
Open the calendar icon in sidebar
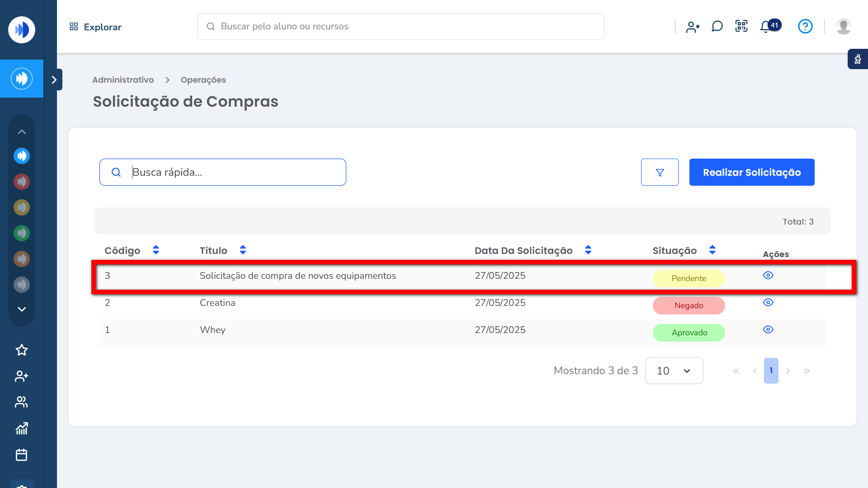[22, 455]
